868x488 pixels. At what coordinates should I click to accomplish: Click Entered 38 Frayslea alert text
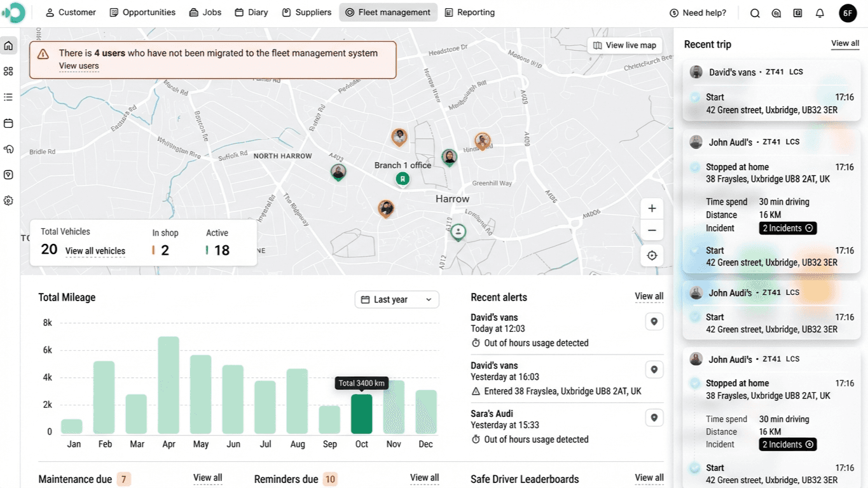563,391
